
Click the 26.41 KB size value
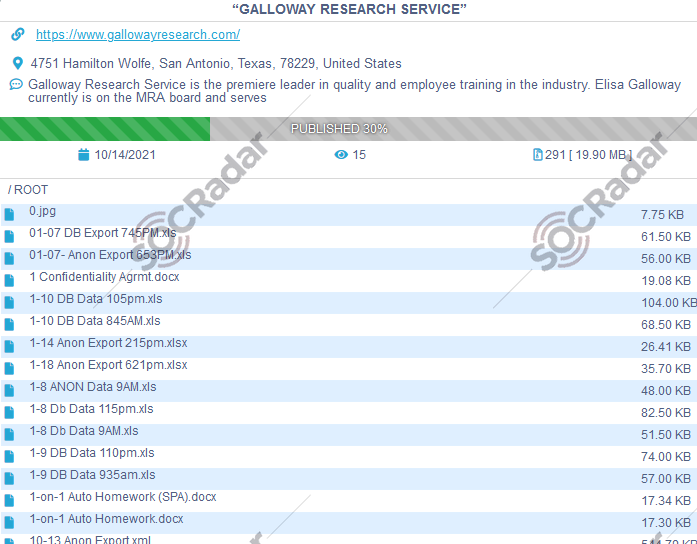pos(665,347)
